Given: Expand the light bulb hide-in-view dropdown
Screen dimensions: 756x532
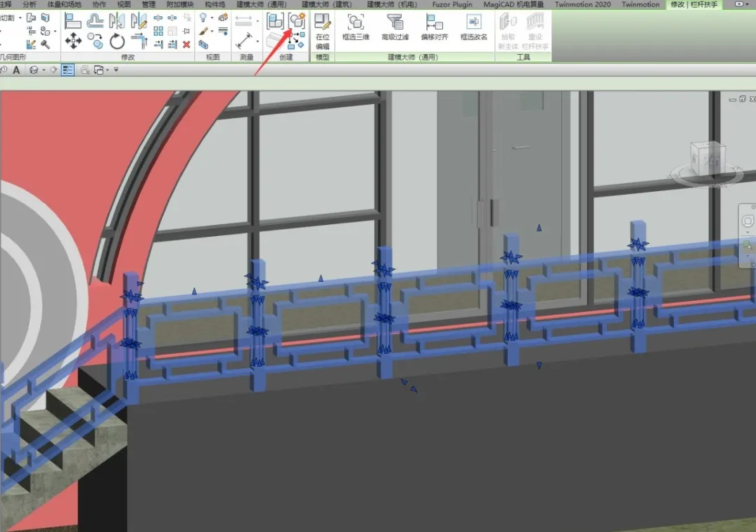Looking at the screenshot, I should (x=213, y=18).
